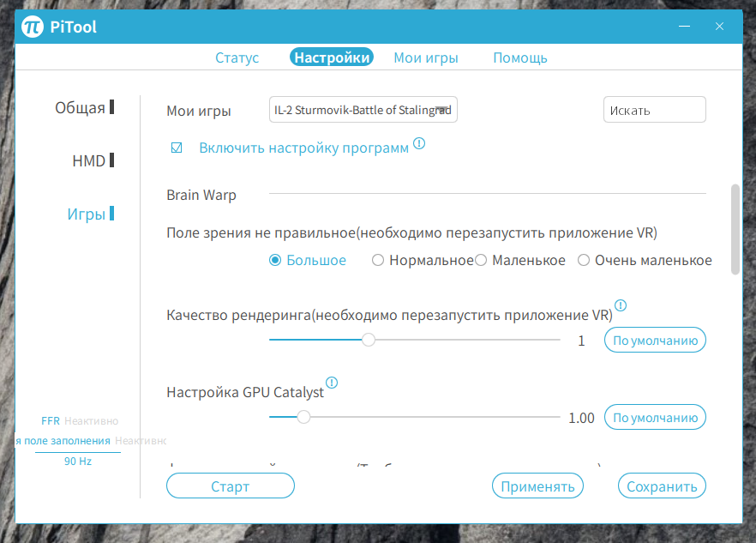Viewport: 756px width, 543px height.
Task: Adjust the GPU Catalyst slider
Action: pos(303,417)
